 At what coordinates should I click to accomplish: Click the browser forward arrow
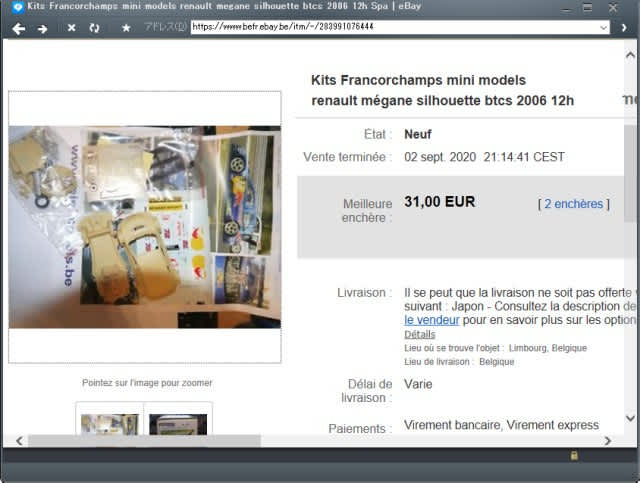point(42,29)
